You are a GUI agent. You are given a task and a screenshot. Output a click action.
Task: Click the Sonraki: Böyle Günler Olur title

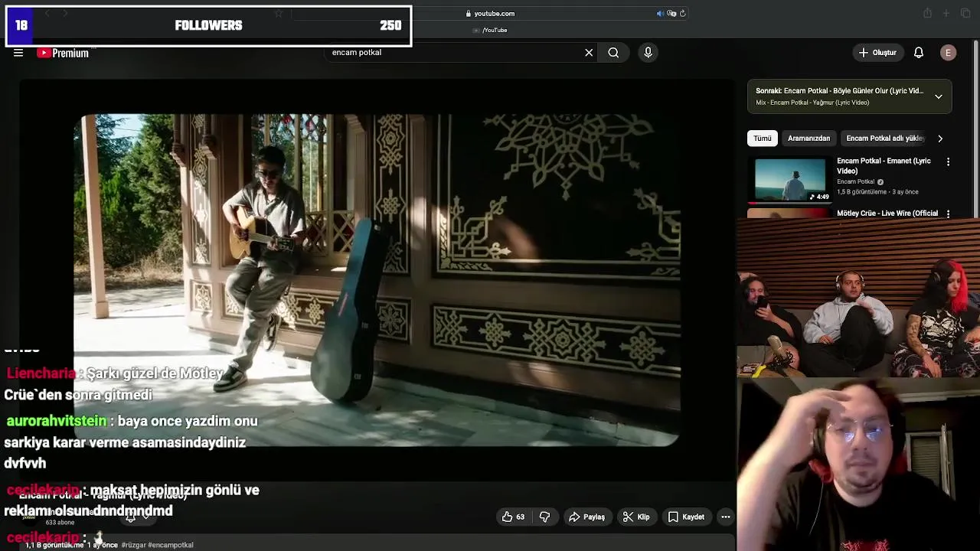tap(839, 91)
